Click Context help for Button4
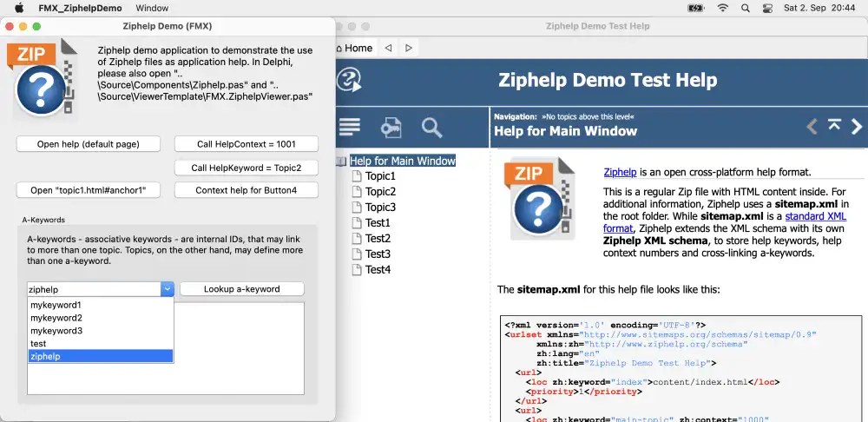The width and height of the screenshot is (868, 422). (247, 190)
